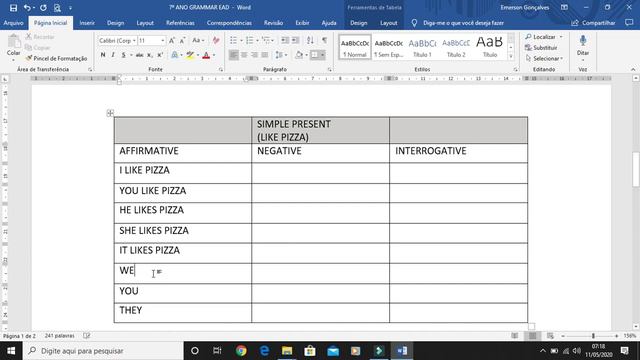The image size is (640, 360).
Task: Apply the Sem Espaçamento style
Action: tap(389, 47)
